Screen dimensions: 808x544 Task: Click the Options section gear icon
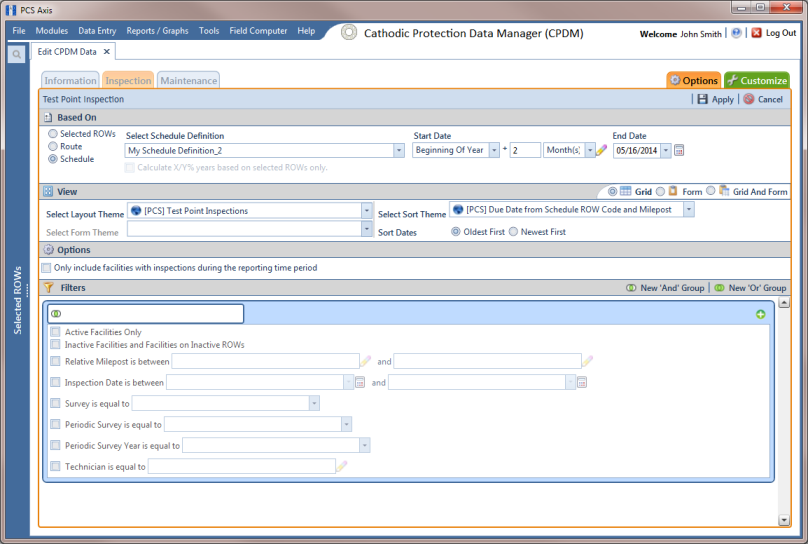click(x=48, y=250)
